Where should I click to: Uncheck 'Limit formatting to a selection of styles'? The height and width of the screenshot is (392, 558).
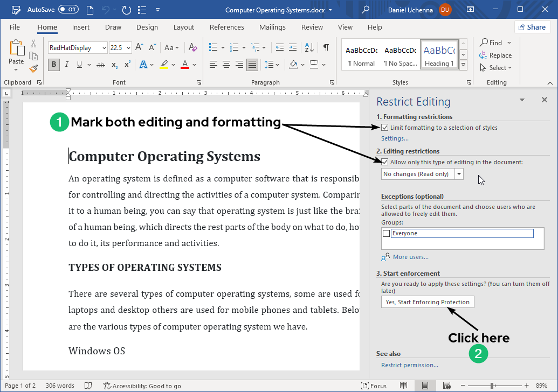click(x=385, y=128)
